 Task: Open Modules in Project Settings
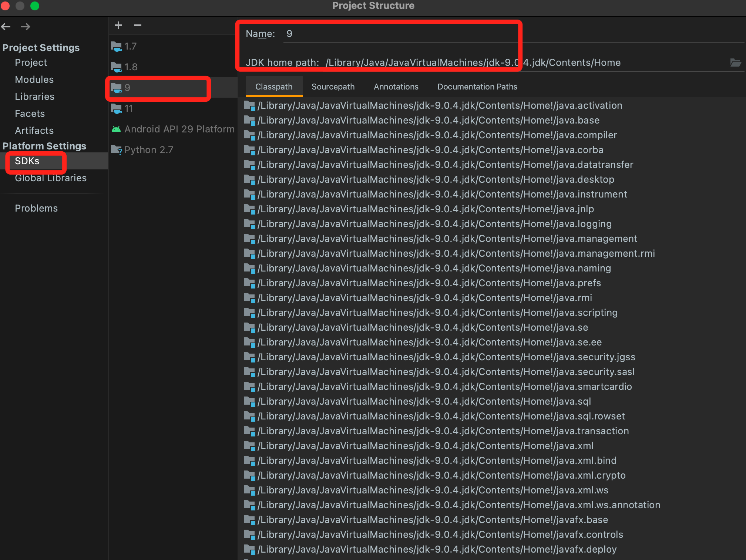[x=34, y=80]
